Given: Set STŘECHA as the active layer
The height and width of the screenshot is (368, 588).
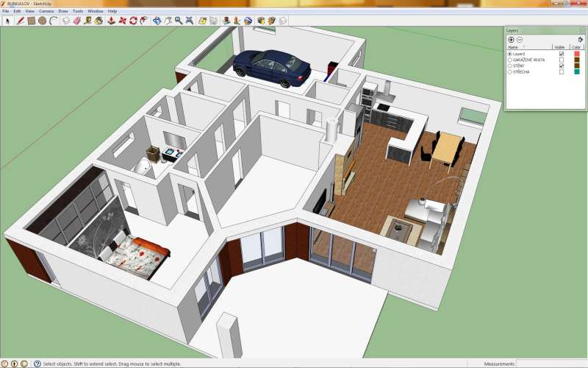Looking at the screenshot, I should pos(510,72).
